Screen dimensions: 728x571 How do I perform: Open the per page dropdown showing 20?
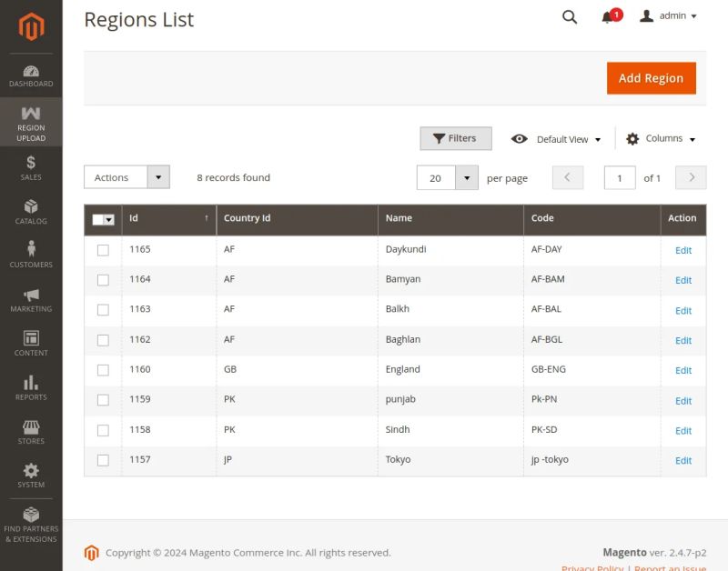467,177
